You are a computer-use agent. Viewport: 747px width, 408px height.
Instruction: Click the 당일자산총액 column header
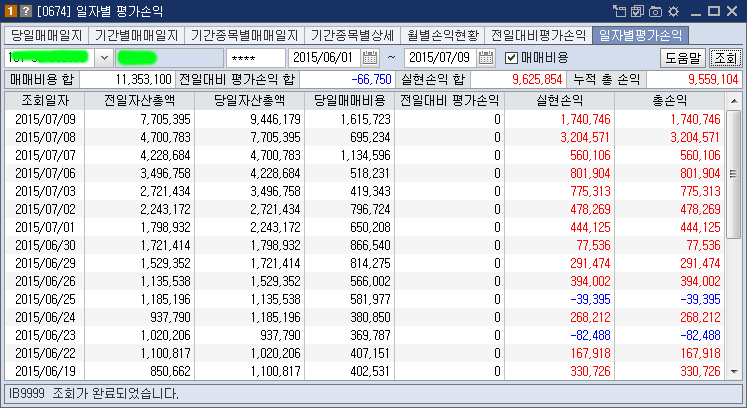click(x=250, y=101)
